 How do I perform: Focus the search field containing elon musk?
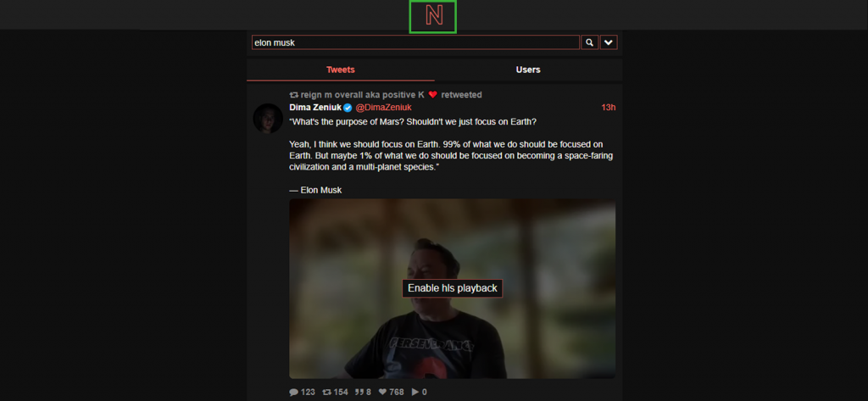point(415,42)
